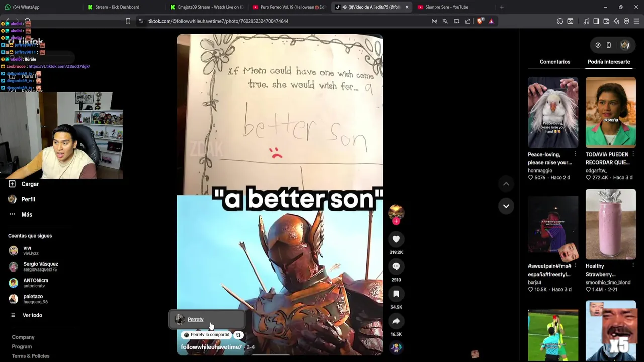
Task: Click the phone app icon in top-right pill
Action: [x=609, y=45]
